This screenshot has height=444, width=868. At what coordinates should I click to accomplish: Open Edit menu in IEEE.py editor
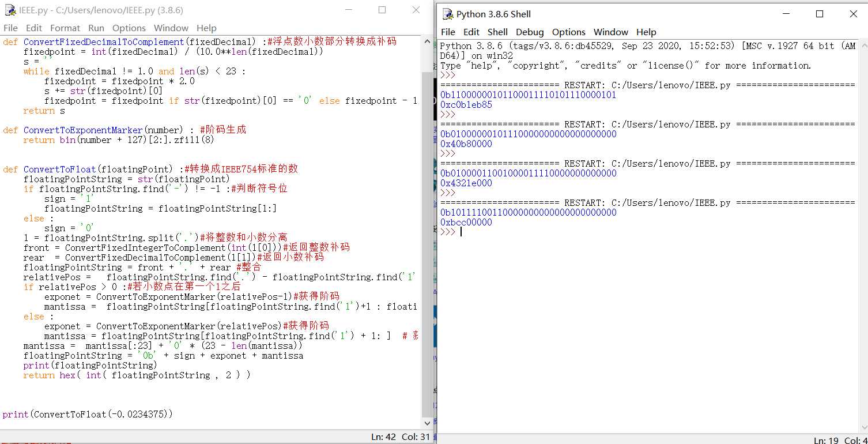tap(34, 28)
